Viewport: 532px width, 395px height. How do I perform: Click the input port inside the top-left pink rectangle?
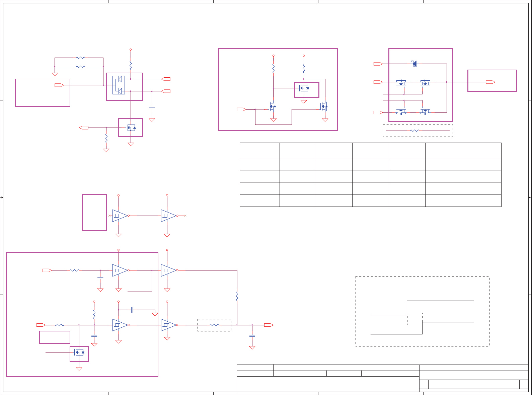click(59, 85)
